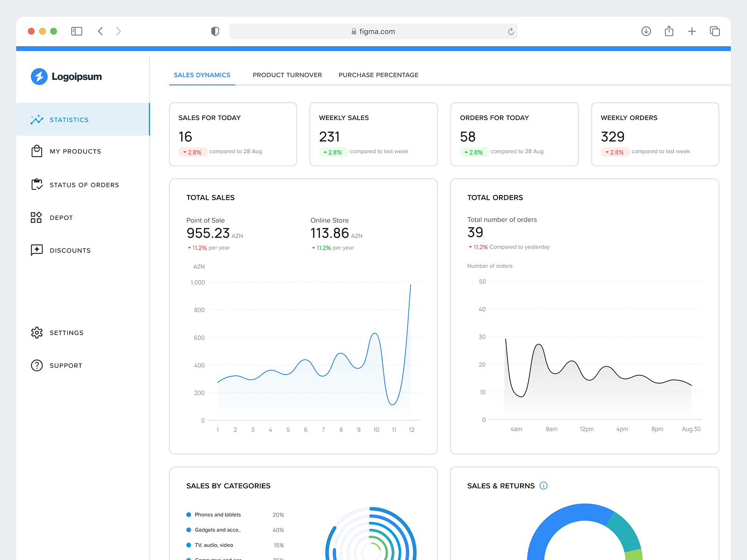Open Statistics chart icon in sidebar

(x=37, y=119)
